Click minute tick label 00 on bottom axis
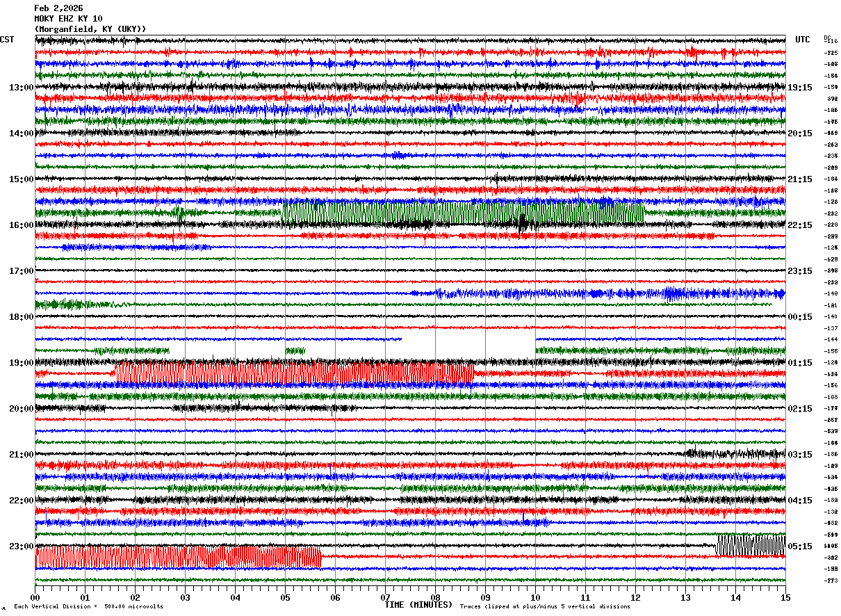Viewport: 841px width, 616px height. pyautogui.click(x=35, y=597)
